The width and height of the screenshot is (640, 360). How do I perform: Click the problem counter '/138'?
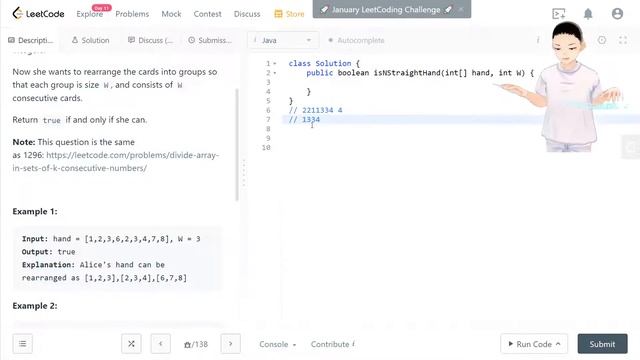coord(196,344)
